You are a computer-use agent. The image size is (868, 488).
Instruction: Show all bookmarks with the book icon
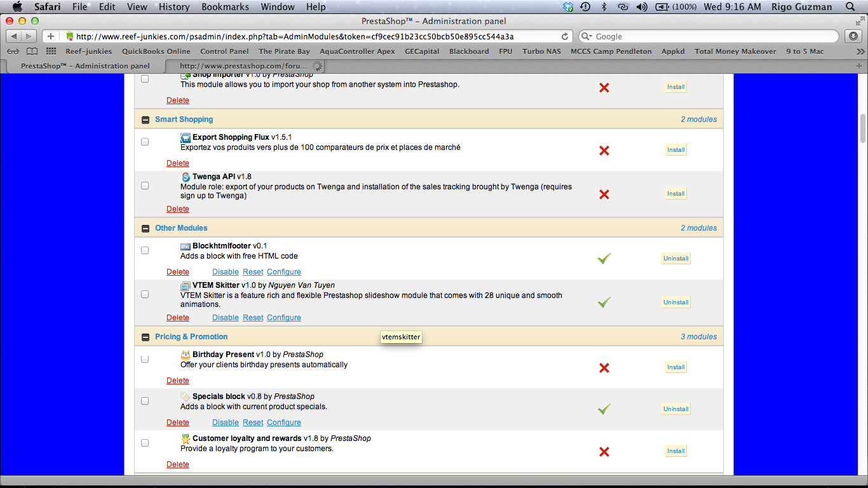click(x=32, y=51)
